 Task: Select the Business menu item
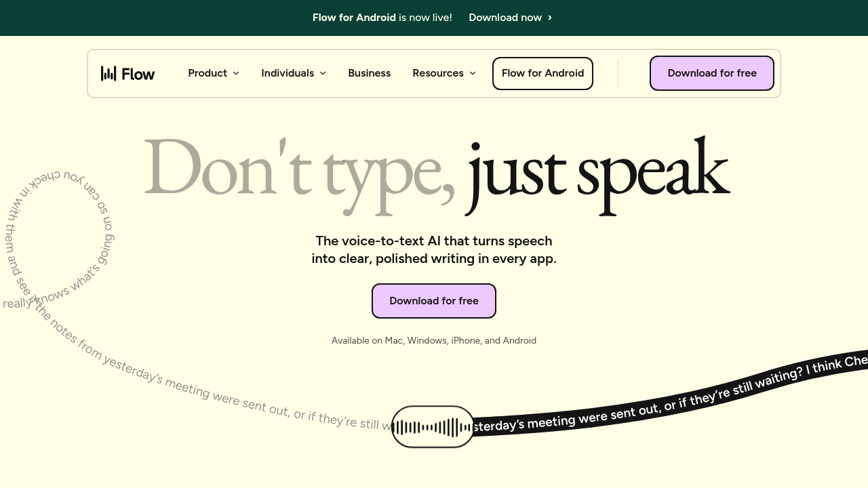[x=369, y=73]
